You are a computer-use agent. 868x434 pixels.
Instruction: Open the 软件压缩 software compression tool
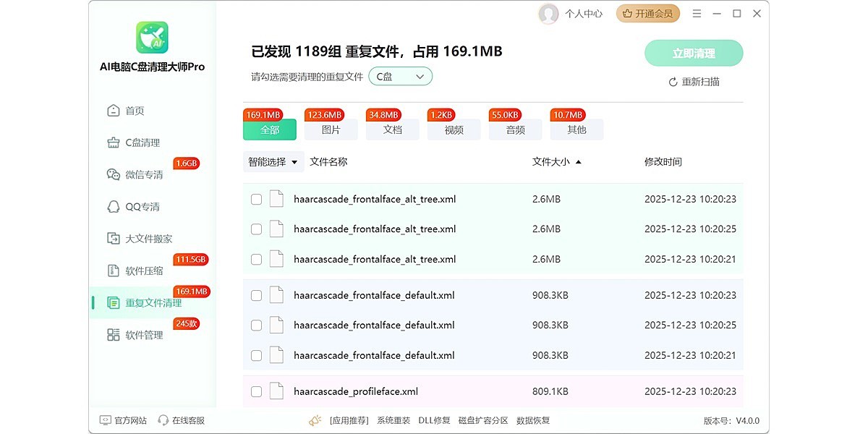click(x=141, y=270)
